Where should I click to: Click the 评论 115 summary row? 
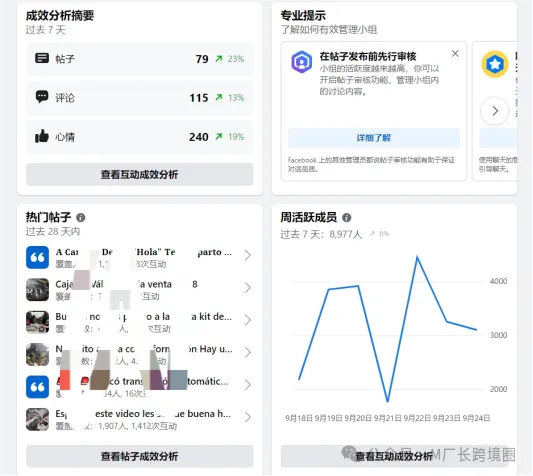coord(140,98)
